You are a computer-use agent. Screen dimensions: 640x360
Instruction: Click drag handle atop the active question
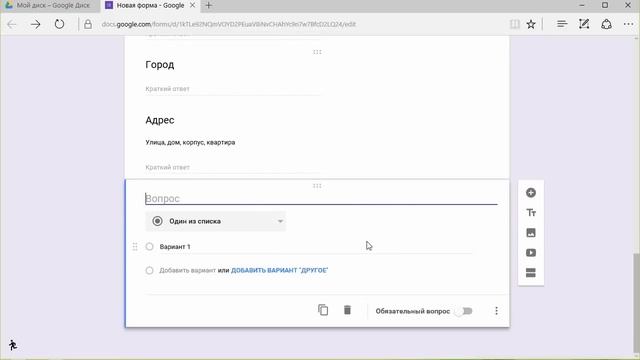click(x=317, y=186)
